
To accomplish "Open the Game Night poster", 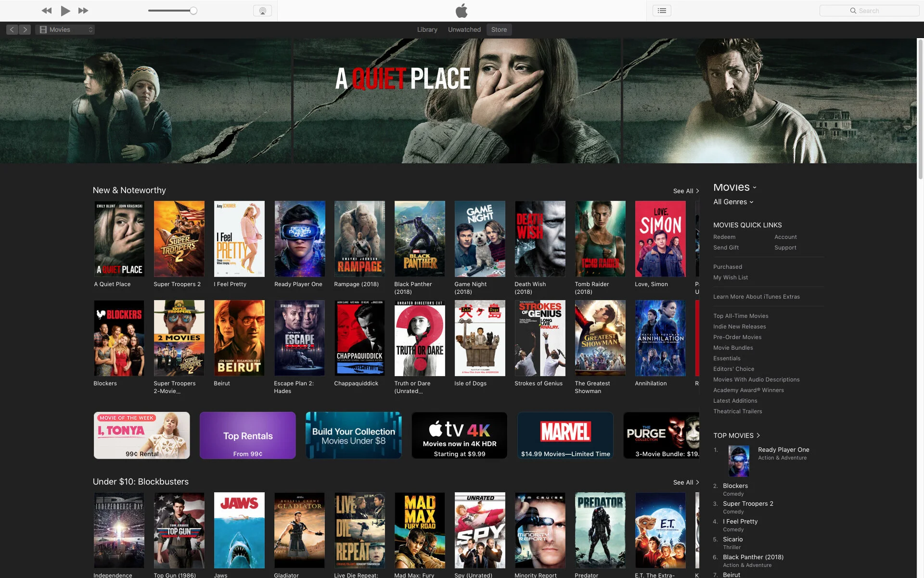I will [480, 239].
